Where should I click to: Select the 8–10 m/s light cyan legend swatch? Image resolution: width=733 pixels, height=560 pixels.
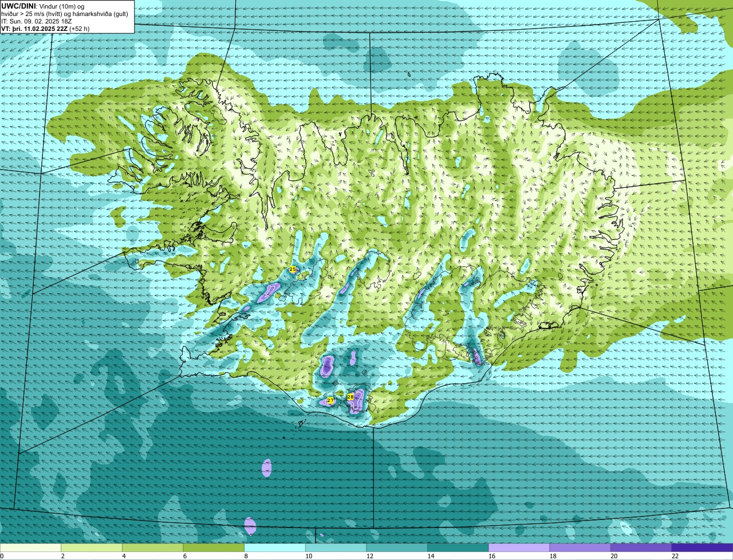275,547
